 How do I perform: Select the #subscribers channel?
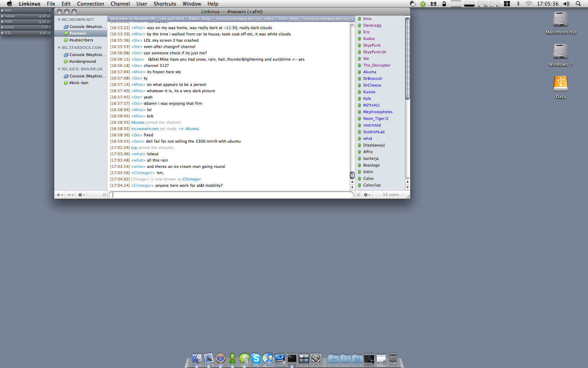tap(81, 40)
